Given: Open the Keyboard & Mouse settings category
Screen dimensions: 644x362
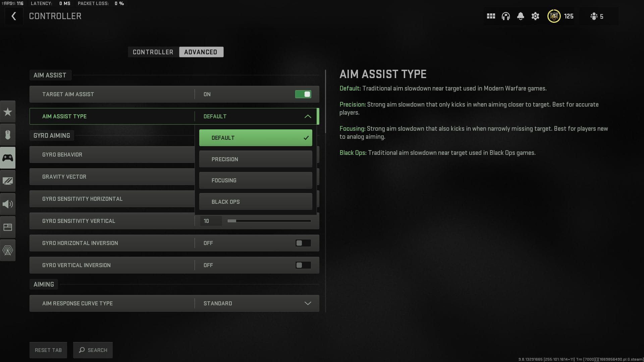Looking at the screenshot, I should pos(8,135).
